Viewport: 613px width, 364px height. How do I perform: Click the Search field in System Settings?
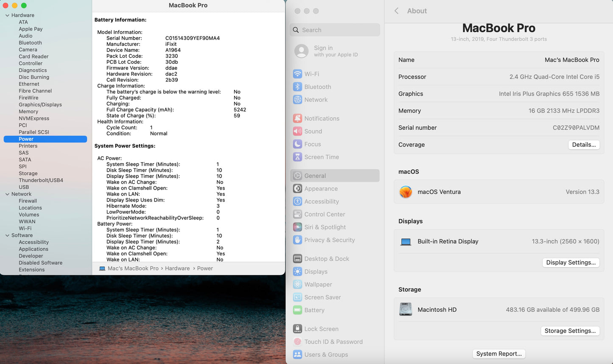[335, 30]
